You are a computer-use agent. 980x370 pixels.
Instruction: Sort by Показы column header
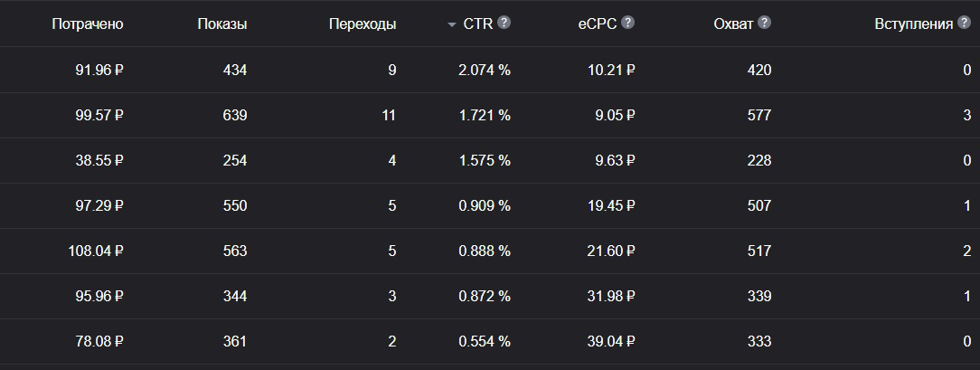tap(221, 24)
